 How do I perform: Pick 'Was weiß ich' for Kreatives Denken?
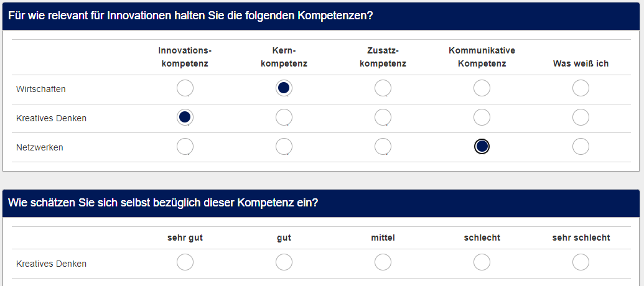click(x=581, y=117)
